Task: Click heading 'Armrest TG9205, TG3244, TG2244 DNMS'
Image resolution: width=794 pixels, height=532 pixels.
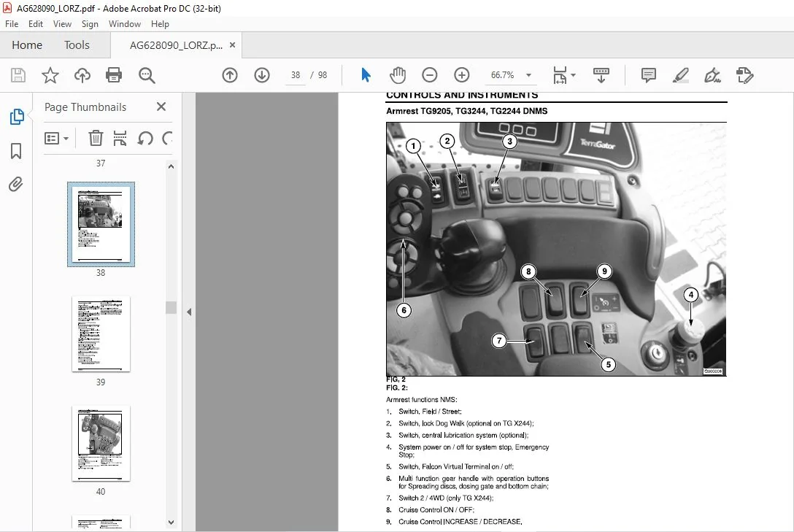Action: coord(466,111)
